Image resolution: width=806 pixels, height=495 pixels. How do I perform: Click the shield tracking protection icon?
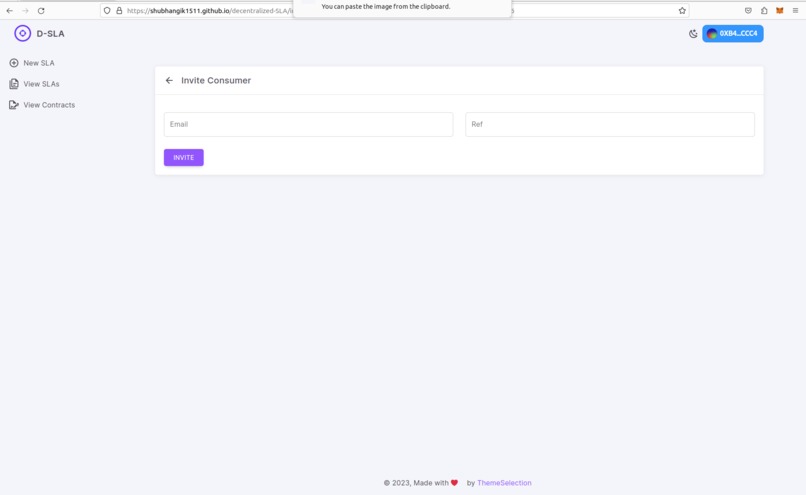coord(107,10)
